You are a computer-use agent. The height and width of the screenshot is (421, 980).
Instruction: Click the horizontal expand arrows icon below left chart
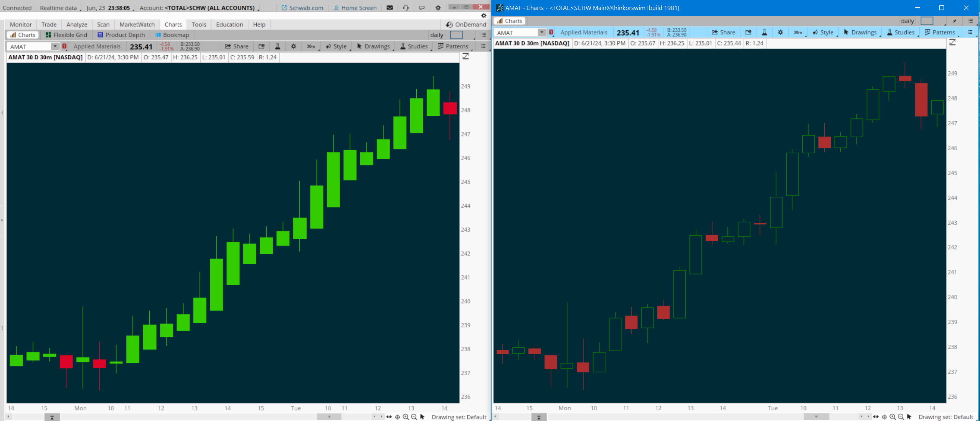click(x=389, y=417)
